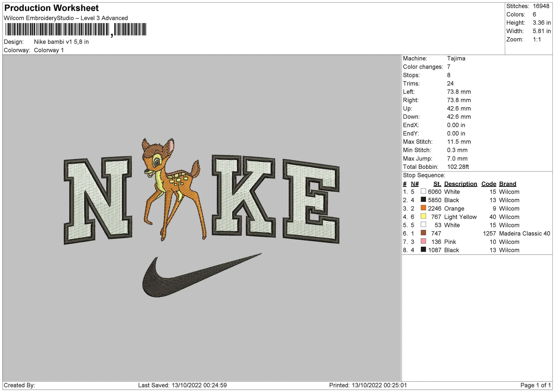The height and width of the screenshot is (392, 555).
Task: Click the Zoom value 1:1
Action: coord(537,39)
